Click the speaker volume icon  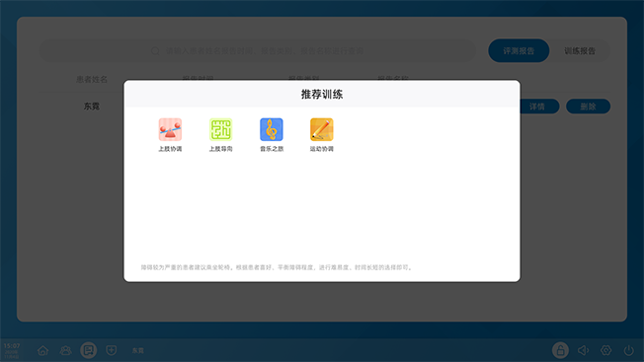583,350
